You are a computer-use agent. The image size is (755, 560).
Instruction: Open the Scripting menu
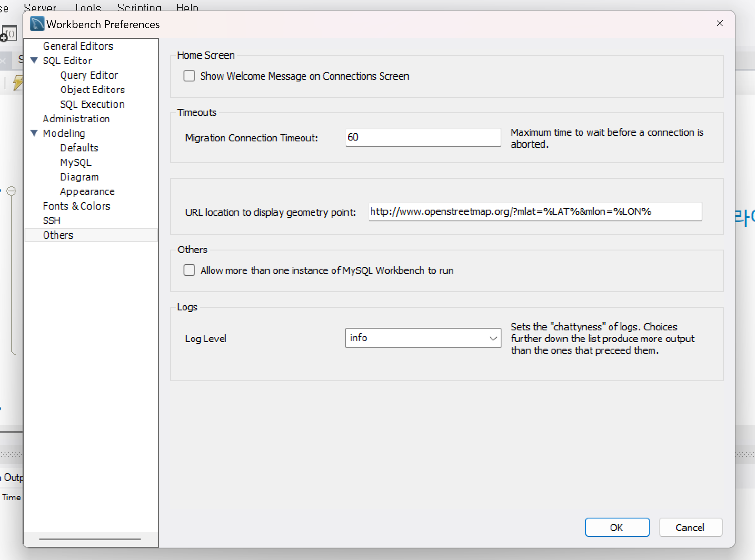click(x=139, y=7)
